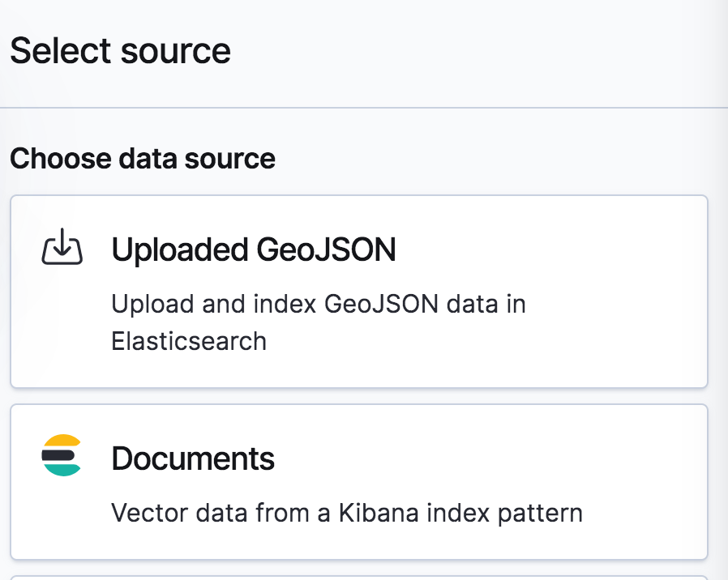Click the 'Select source' panel header
Image resolution: width=728 pixels, height=580 pixels.
(120, 50)
